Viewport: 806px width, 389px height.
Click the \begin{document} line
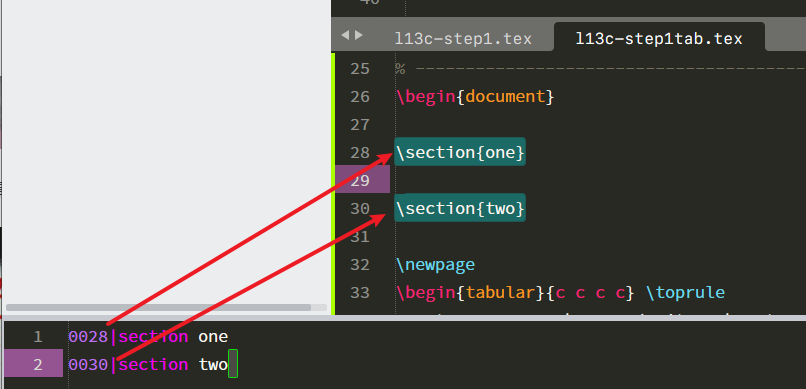475,97
